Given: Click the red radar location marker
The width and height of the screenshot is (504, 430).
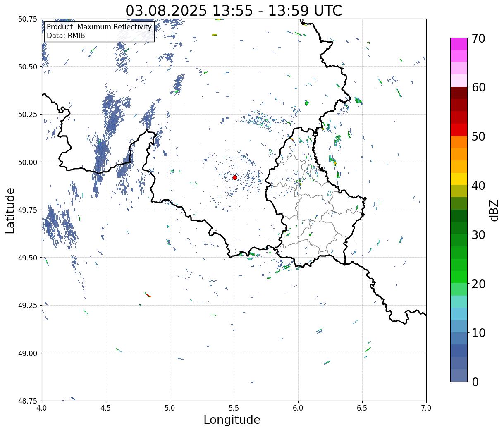Looking at the screenshot, I should 235,177.
